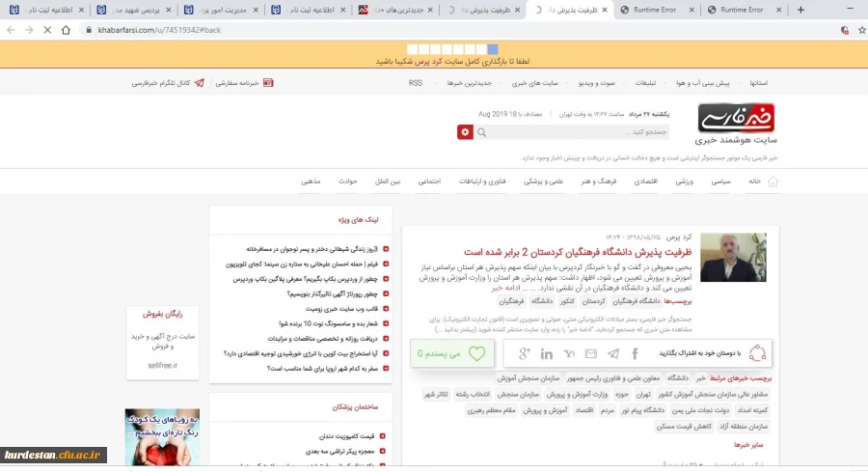The width and height of the screenshot is (868, 472).
Task: Open article headline ظرفیت پذیرش دانشگاه فرهنگیان کردستان
Action: coord(578,252)
